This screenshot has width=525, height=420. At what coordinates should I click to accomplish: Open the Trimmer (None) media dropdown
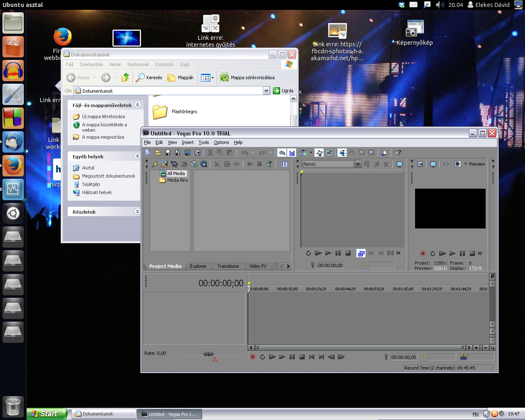tap(358, 164)
